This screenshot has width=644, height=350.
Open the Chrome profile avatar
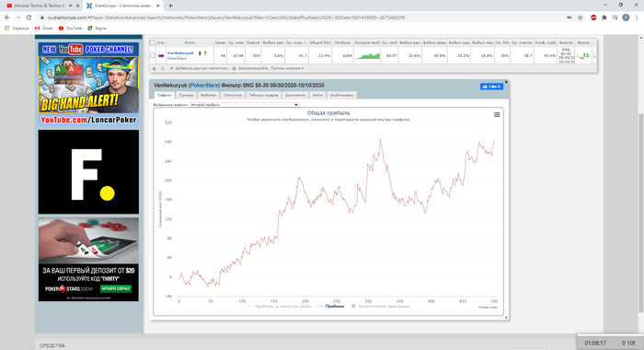coord(626,17)
